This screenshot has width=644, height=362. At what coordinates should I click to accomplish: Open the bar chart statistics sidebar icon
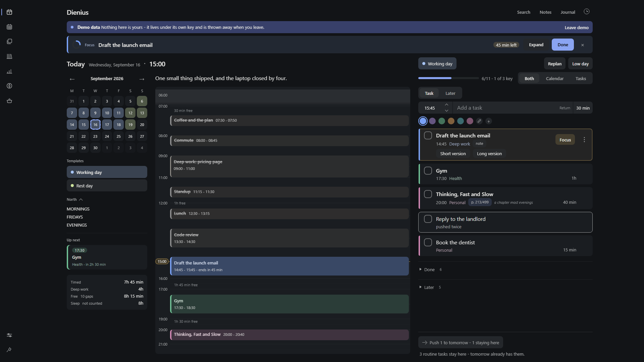(9, 71)
